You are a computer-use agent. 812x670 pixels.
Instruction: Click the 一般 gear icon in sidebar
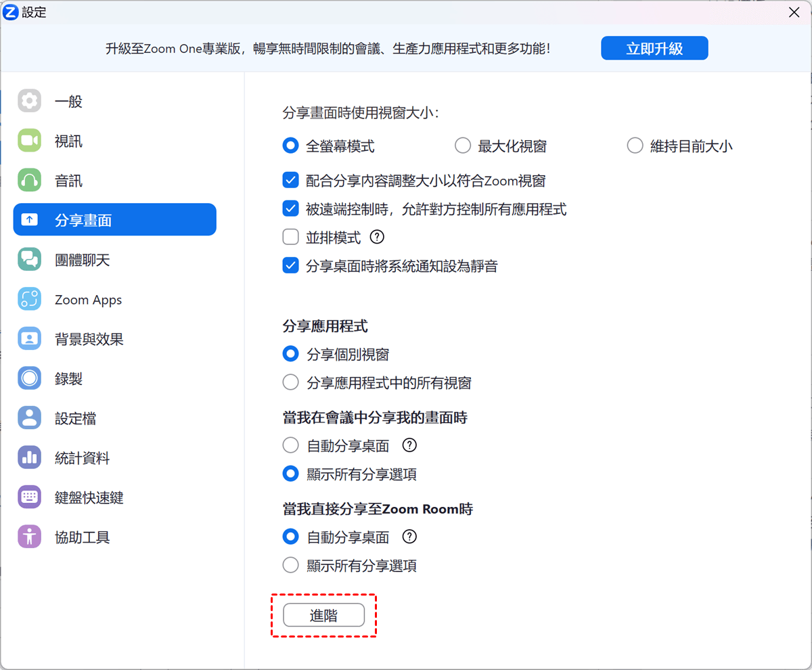pos(29,101)
